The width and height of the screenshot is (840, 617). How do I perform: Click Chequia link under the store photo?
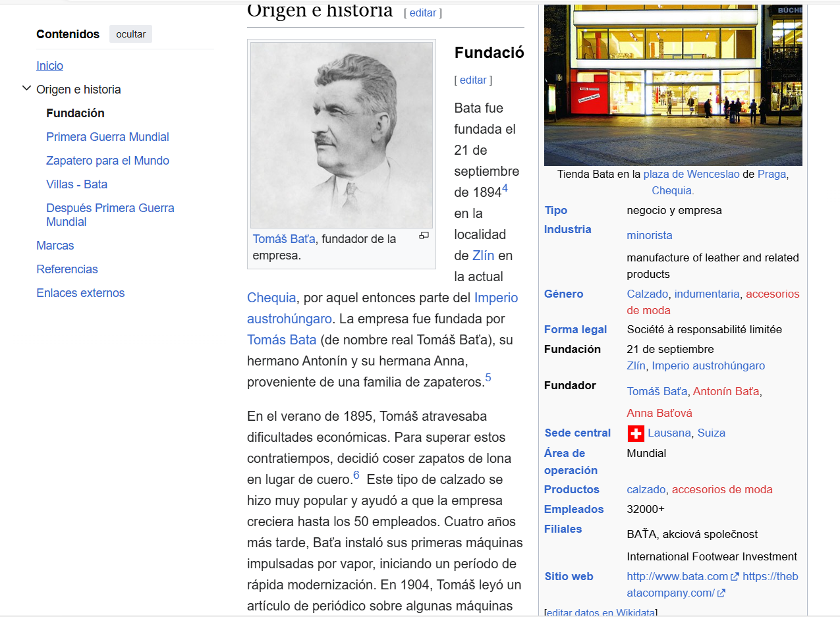click(671, 191)
